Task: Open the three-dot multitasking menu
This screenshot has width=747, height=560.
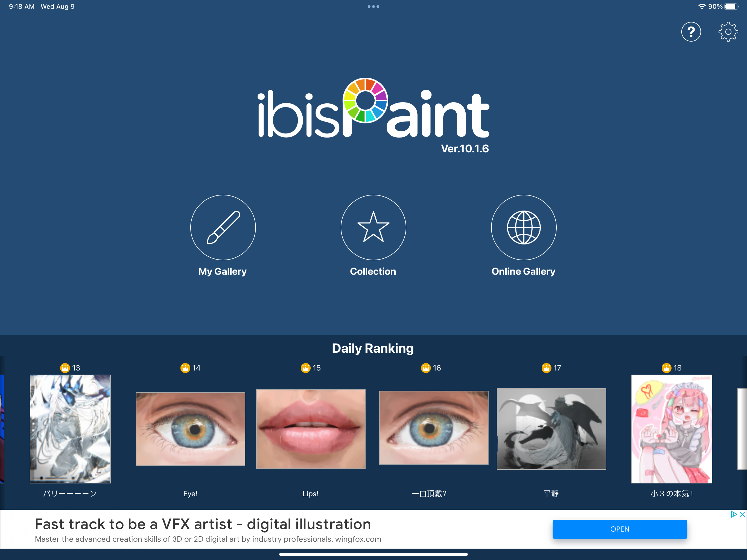Action: [373, 6]
